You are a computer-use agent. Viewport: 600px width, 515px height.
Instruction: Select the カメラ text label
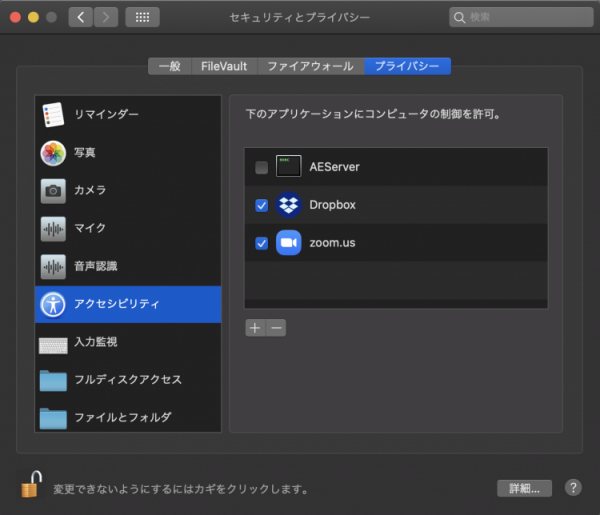(90, 190)
